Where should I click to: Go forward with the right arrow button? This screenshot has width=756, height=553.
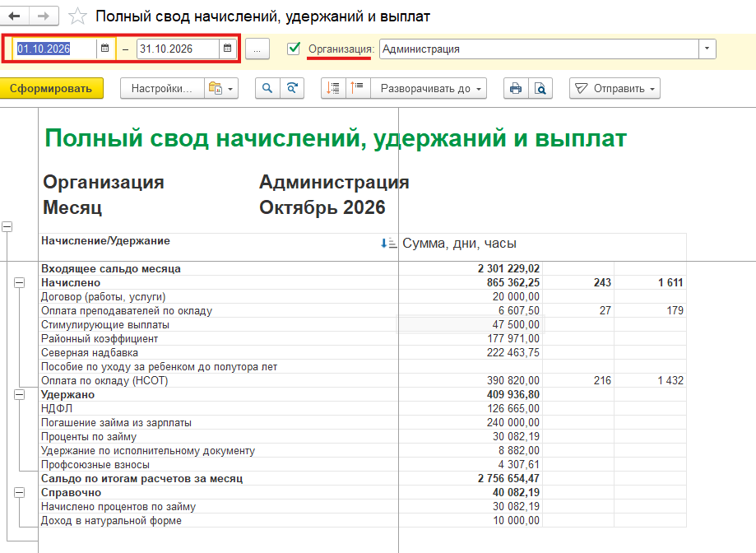[x=44, y=16]
